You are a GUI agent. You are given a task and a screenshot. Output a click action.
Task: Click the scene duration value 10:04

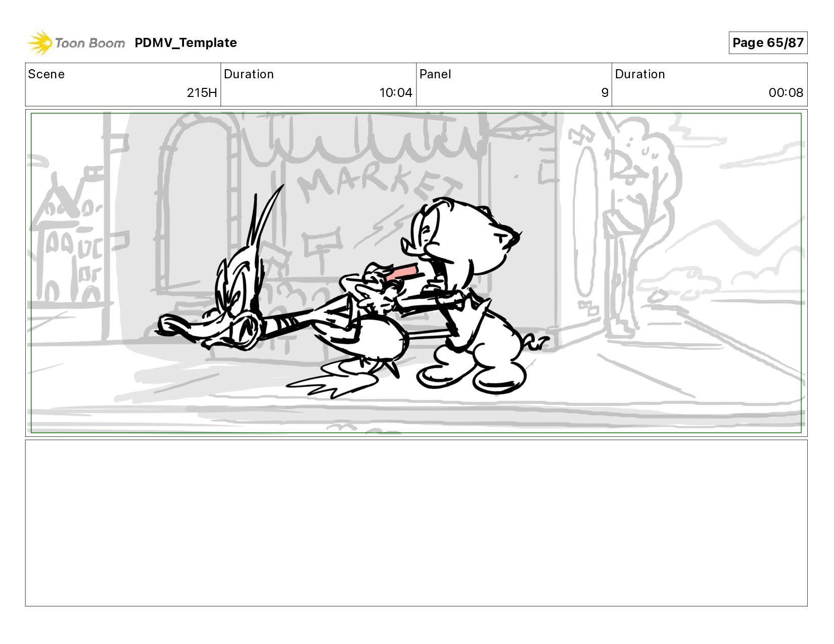pos(396,93)
